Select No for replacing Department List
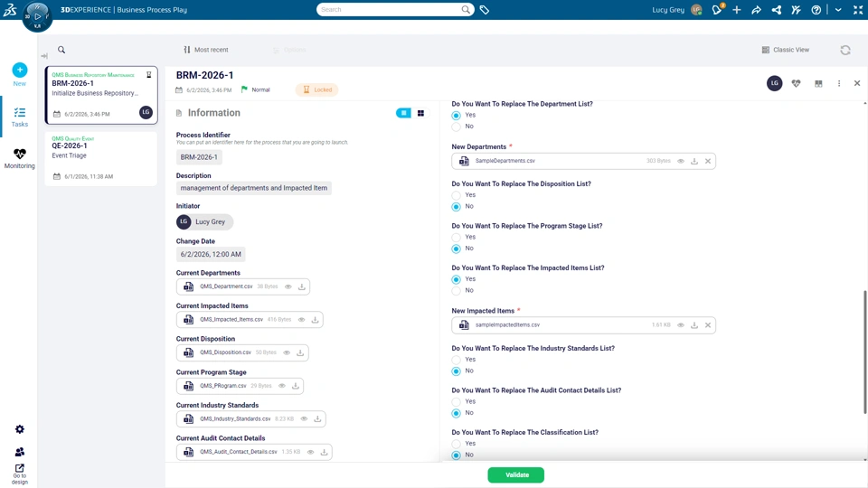The width and height of the screenshot is (868, 488). point(456,127)
